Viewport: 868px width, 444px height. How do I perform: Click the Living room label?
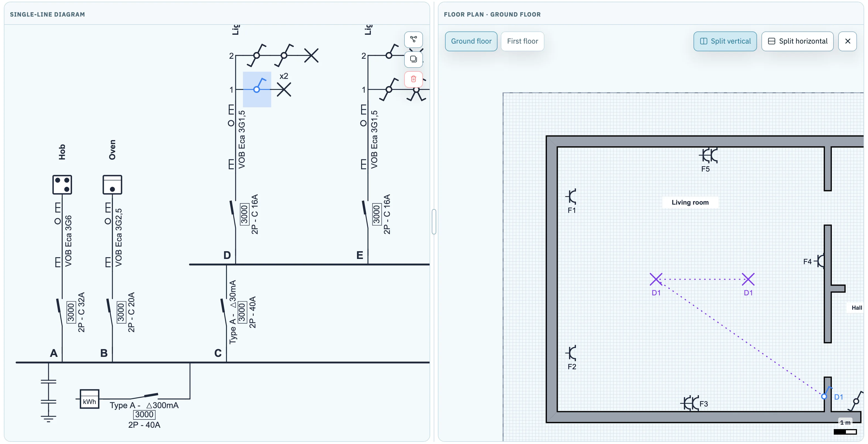pyautogui.click(x=690, y=202)
